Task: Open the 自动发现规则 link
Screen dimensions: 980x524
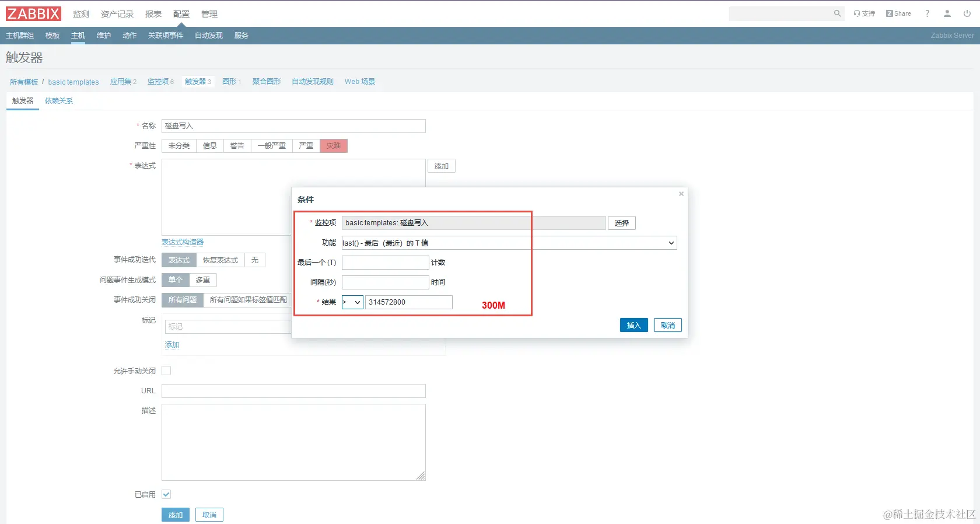Action: point(313,82)
